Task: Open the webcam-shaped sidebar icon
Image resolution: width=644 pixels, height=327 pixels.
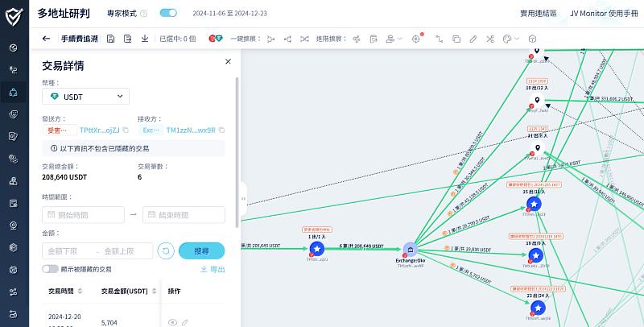Action: 14,226
